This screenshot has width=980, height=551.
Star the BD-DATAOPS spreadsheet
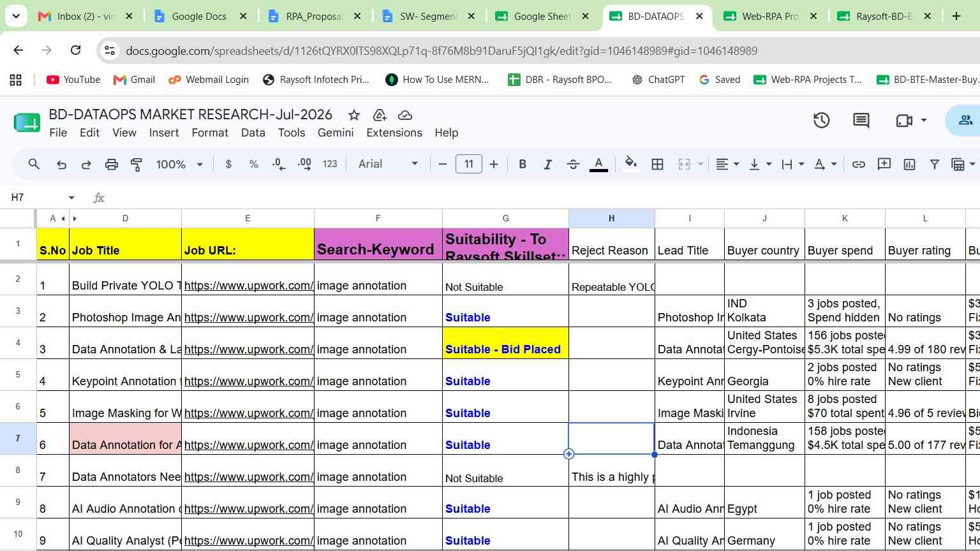[353, 115]
